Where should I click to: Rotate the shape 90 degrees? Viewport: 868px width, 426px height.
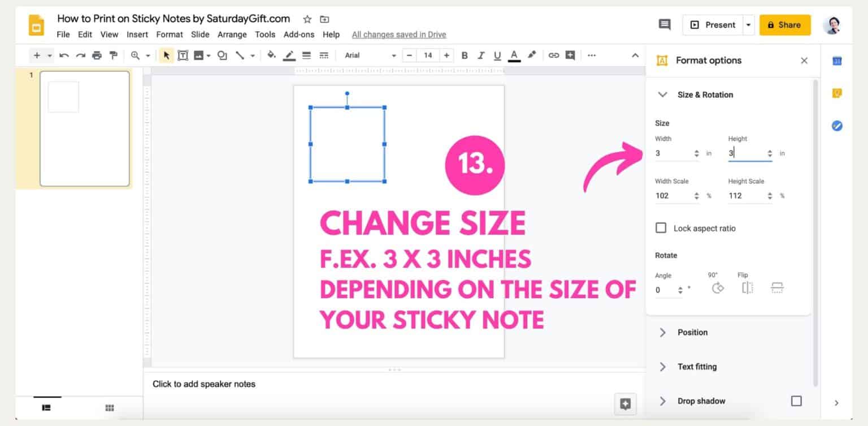[x=717, y=288]
